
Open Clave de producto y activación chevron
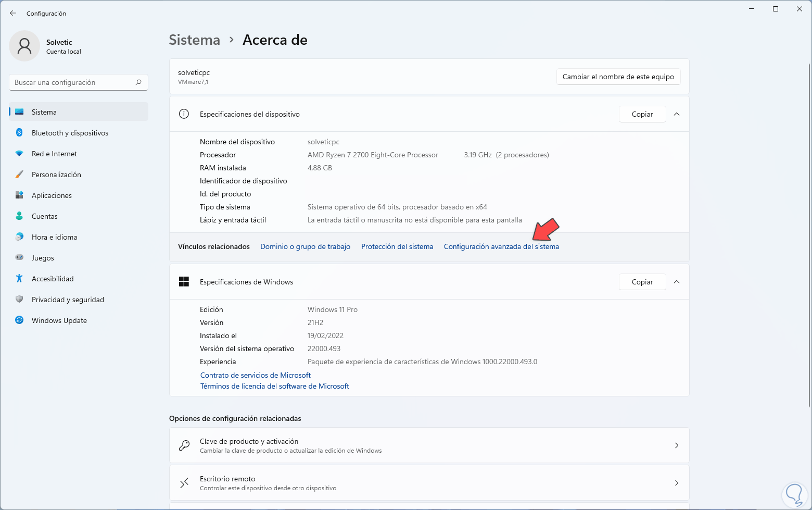pos(677,445)
